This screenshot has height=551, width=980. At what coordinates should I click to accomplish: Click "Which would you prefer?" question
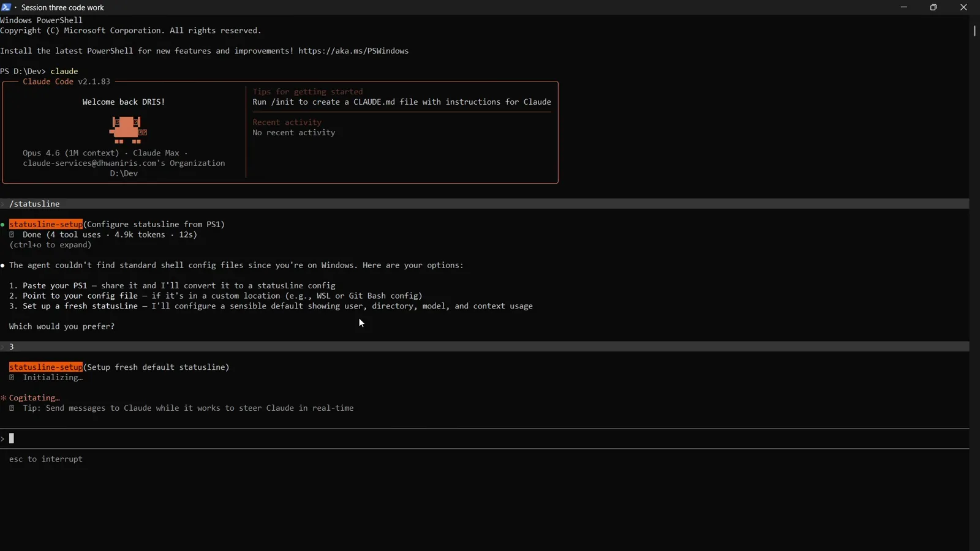coord(62,326)
